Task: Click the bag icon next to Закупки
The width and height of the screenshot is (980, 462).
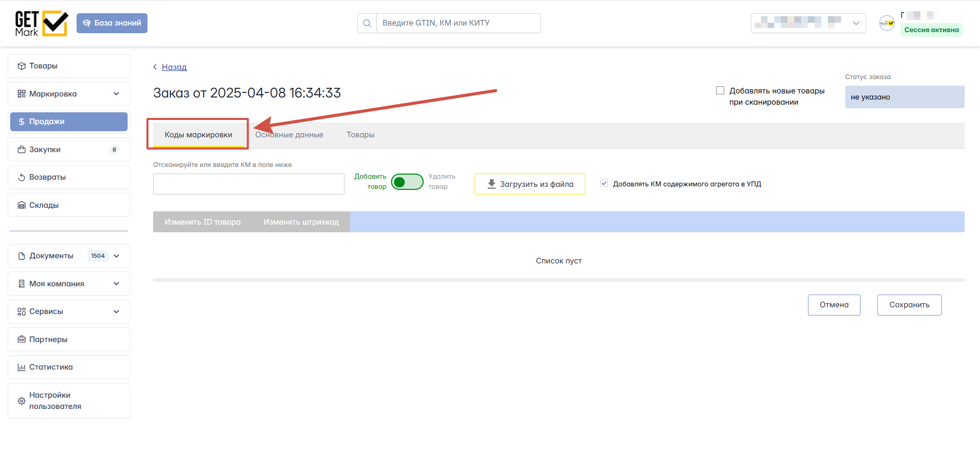Action: click(21, 150)
